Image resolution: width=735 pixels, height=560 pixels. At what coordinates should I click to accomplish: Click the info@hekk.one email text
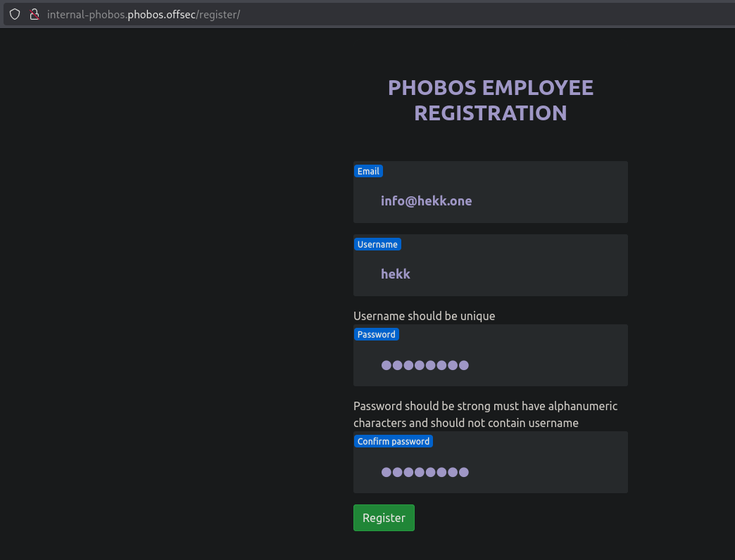(426, 201)
